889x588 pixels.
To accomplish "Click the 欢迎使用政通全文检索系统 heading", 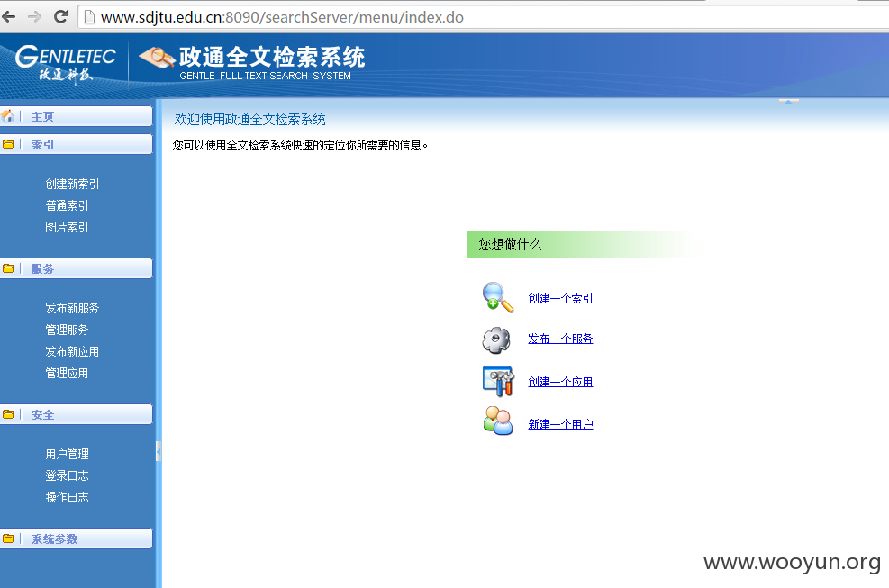I will click(250, 119).
